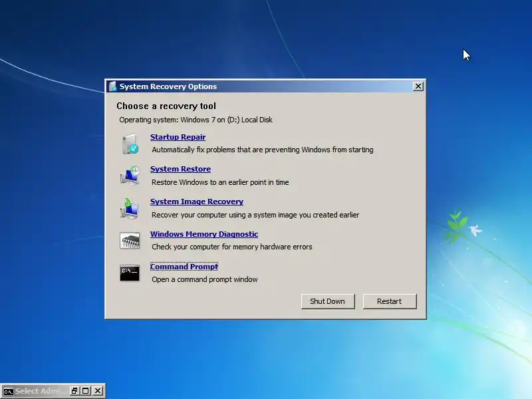Open the Startup Repair link
Viewport: 532px width, 399px height.
point(178,137)
